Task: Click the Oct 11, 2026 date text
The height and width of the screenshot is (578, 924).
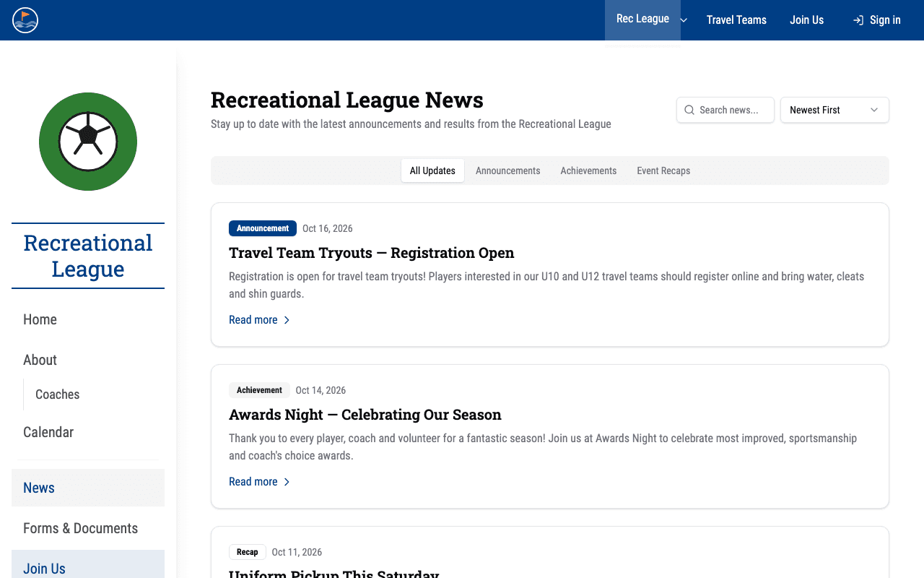Action: (297, 552)
